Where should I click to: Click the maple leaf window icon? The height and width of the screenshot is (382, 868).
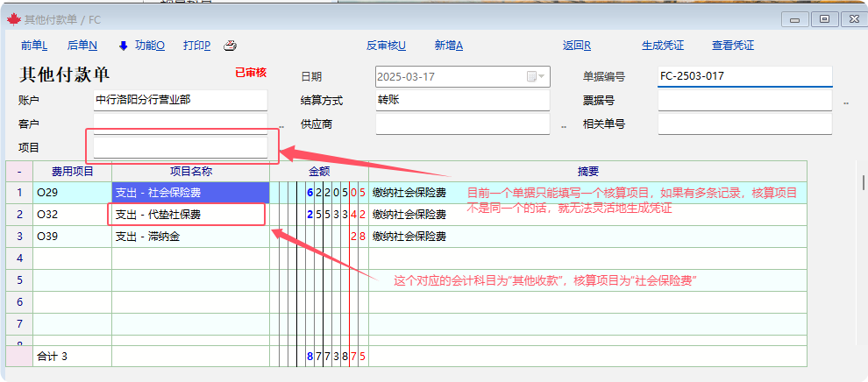(13, 18)
